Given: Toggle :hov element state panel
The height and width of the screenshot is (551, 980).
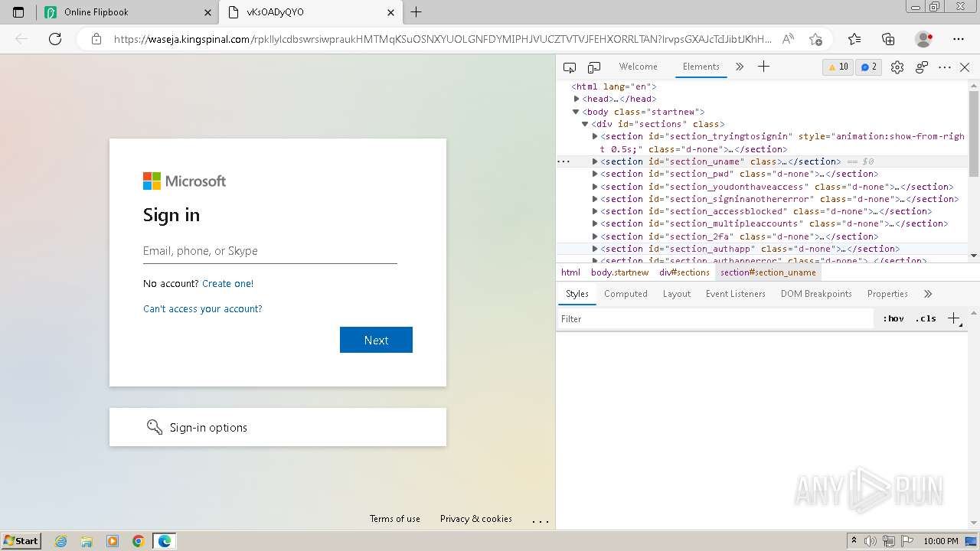Looking at the screenshot, I should (x=893, y=318).
